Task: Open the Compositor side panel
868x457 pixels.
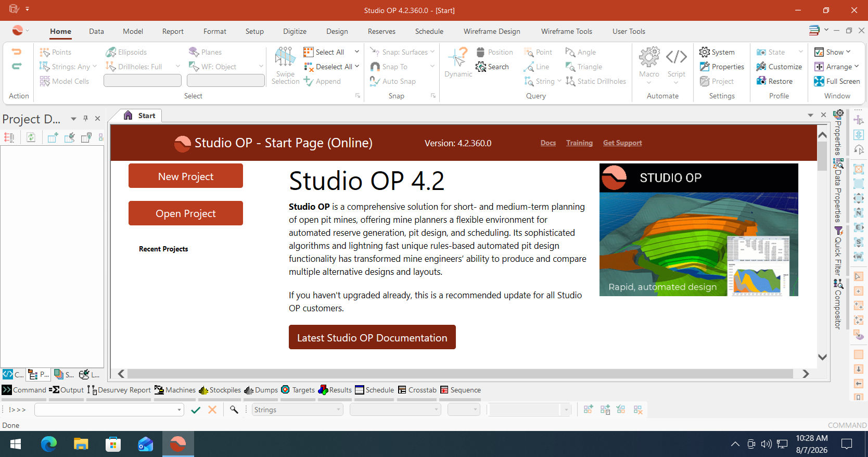Action: (x=838, y=304)
